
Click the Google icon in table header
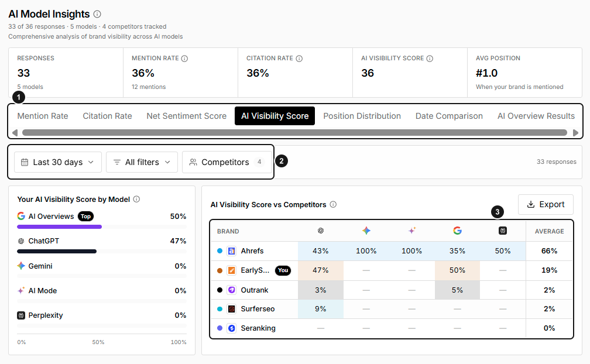pos(457,231)
